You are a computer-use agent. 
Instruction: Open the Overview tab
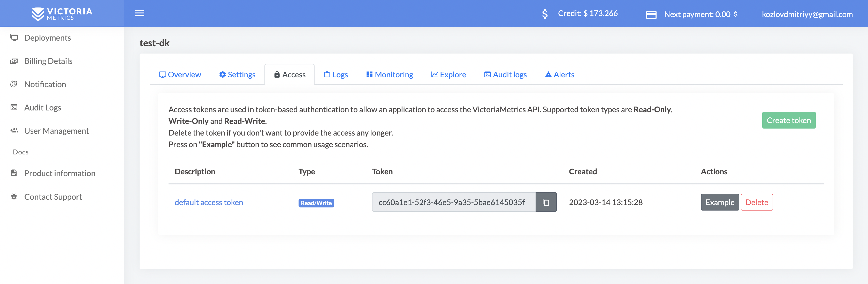[x=180, y=74]
